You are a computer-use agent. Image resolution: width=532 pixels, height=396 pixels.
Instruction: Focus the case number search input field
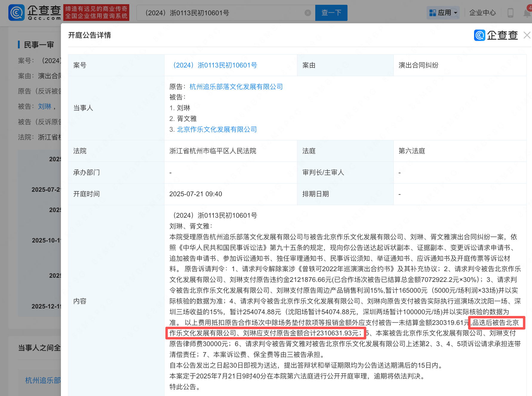click(x=221, y=13)
